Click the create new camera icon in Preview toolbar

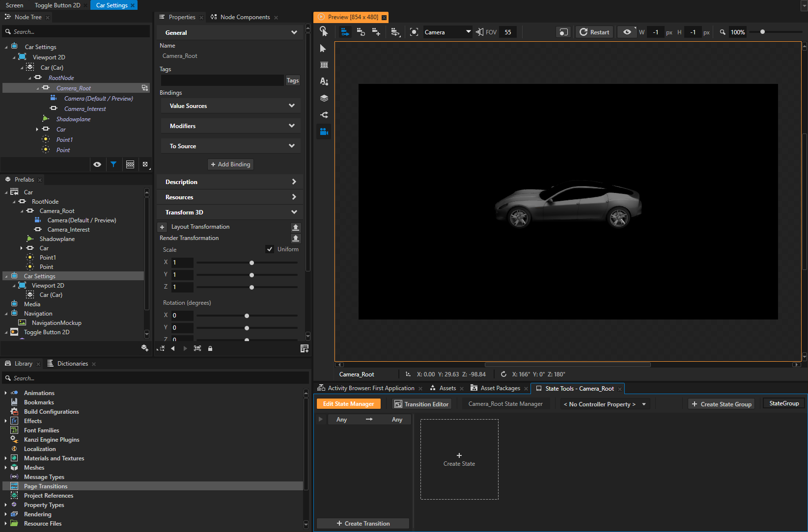click(x=376, y=31)
